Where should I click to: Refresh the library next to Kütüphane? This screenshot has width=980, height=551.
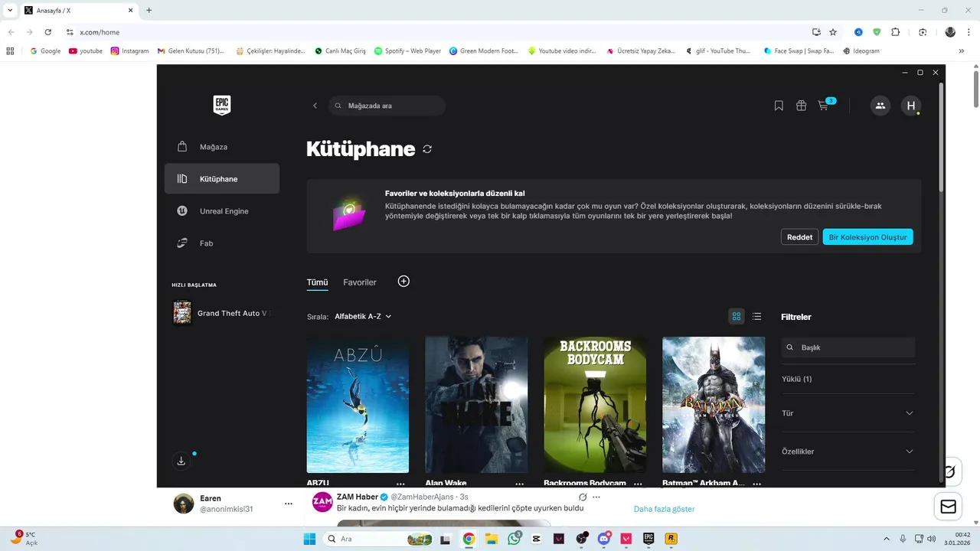coord(427,149)
